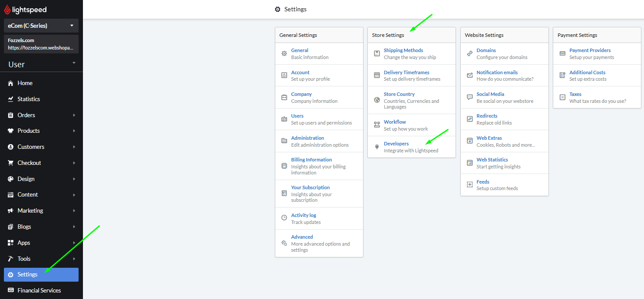This screenshot has height=299, width=644.
Task: Go to Home in the sidebar
Action: (25, 83)
